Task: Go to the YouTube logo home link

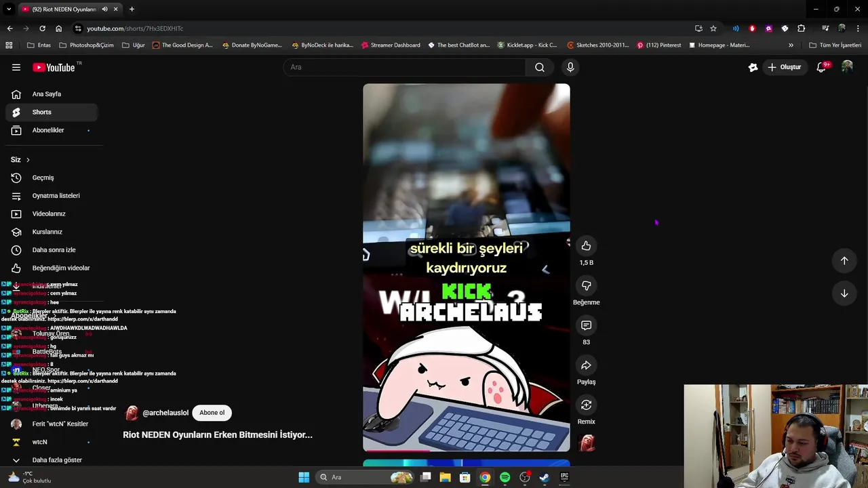Action: click(54, 67)
